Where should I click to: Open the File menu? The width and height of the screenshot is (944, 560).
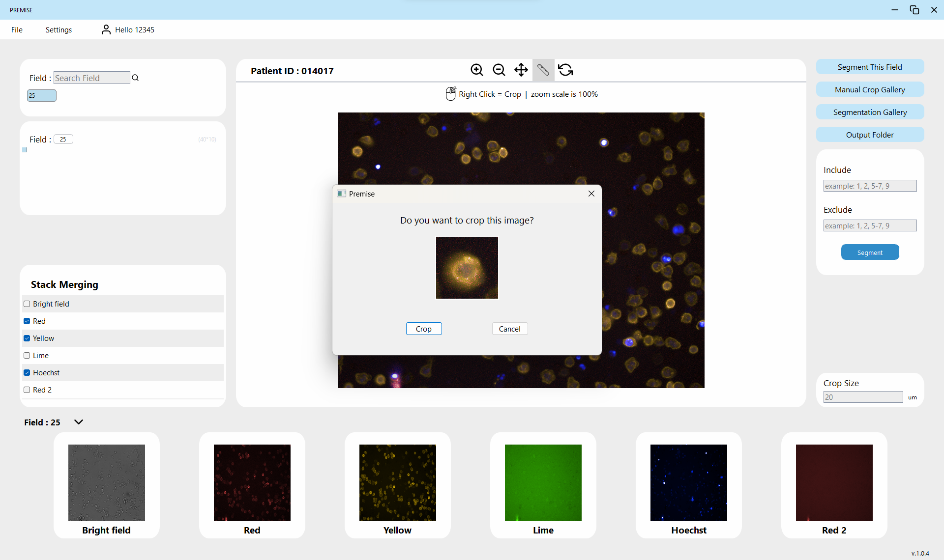coord(17,30)
